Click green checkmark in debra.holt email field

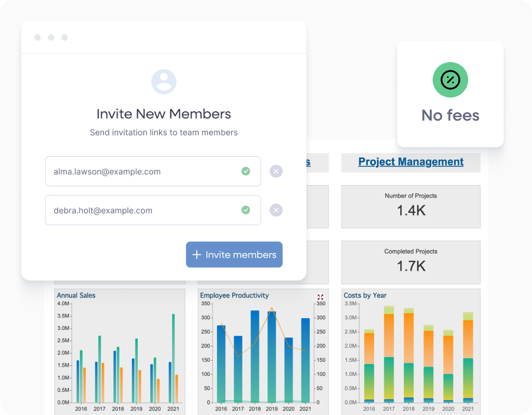[245, 210]
